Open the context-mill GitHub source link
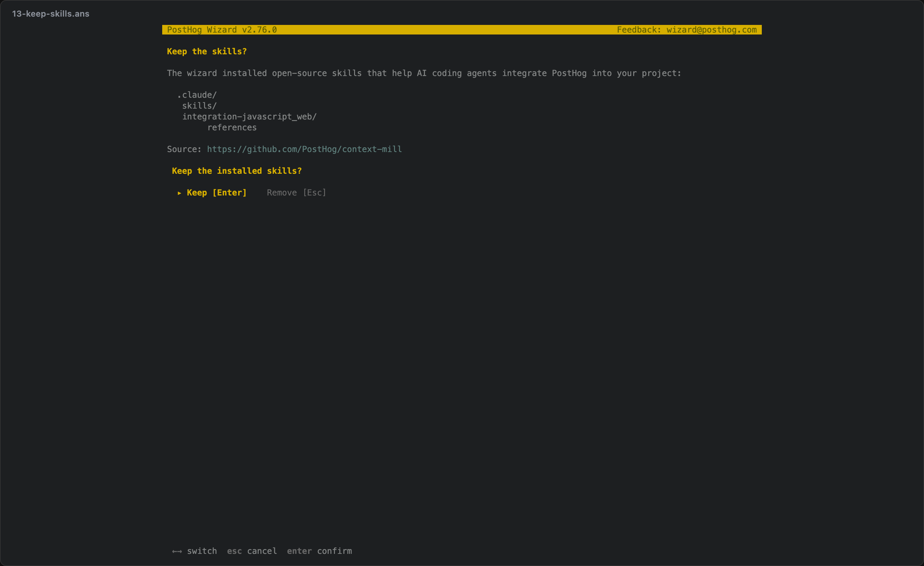The image size is (924, 566). 305,149
